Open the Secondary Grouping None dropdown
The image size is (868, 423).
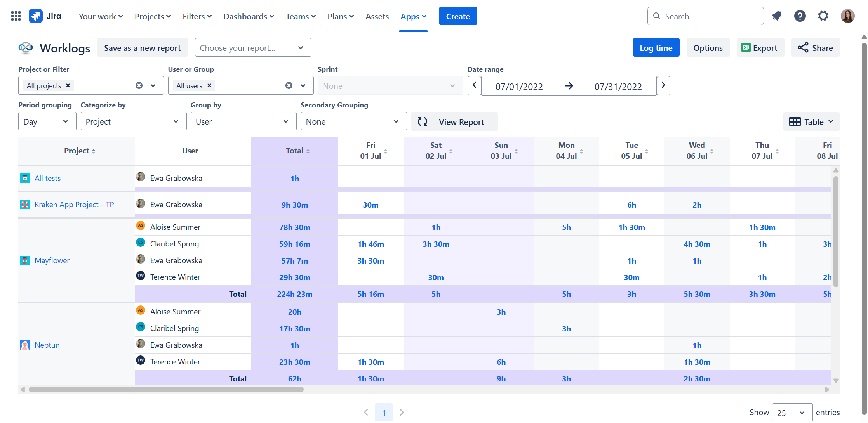pyautogui.click(x=354, y=121)
